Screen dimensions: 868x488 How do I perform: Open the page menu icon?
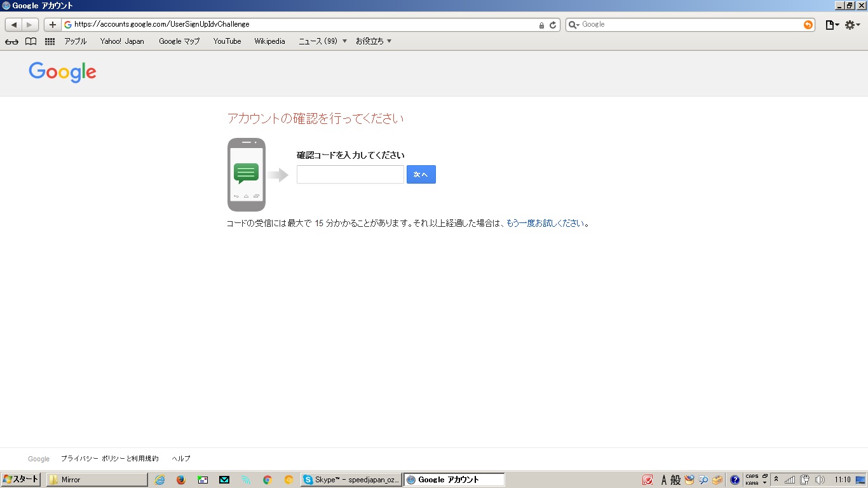tap(832, 25)
